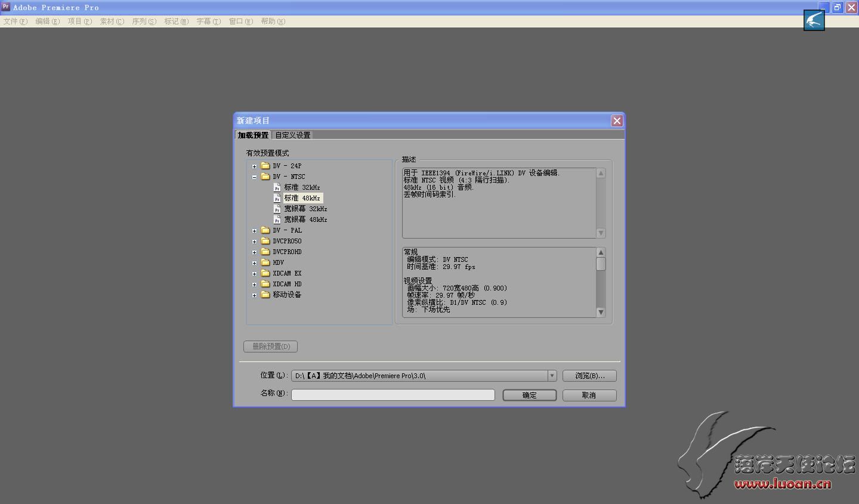859x504 pixels.
Task: Click the DV - NTSC folder icon
Action: (x=265, y=177)
